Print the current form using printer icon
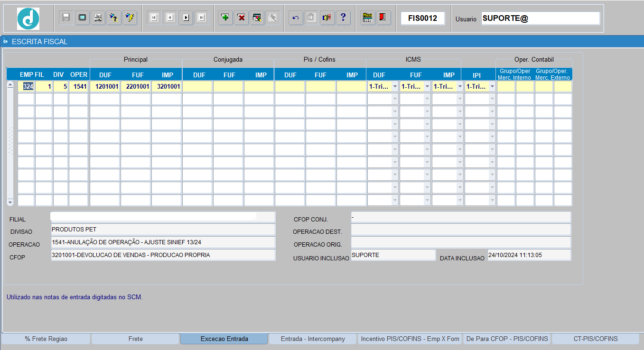The height and width of the screenshot is (350, 644). (x=98, y=18)
